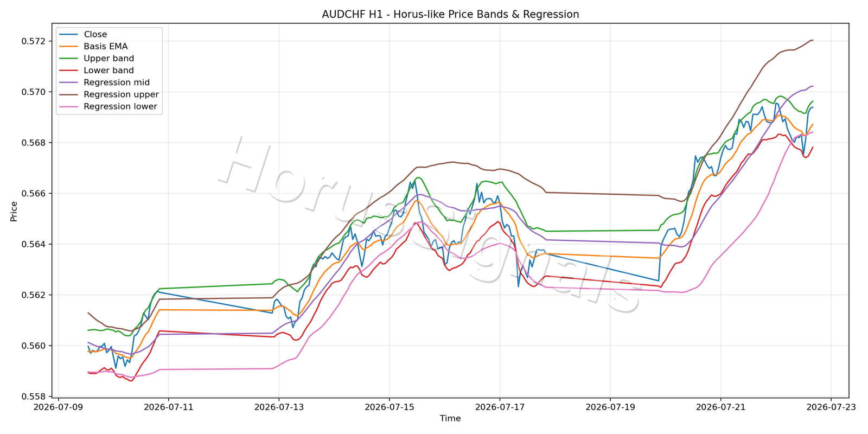Click the y-axis tick label 0.566
The height and width of the screenshot is (434, 868).
click(x=33, y=194)
